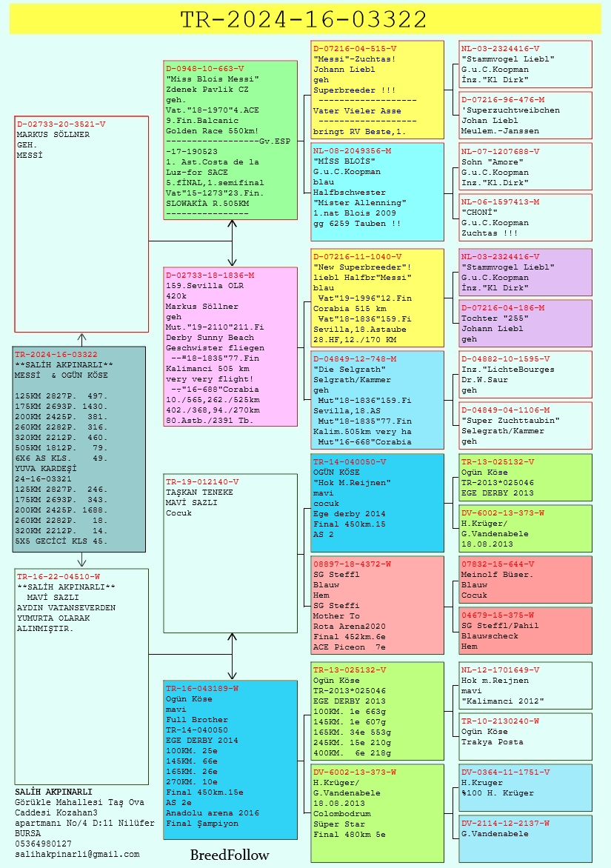Select the YUVA KARDEŞİ label
611x868 pixels.
[x=46, y=468]
